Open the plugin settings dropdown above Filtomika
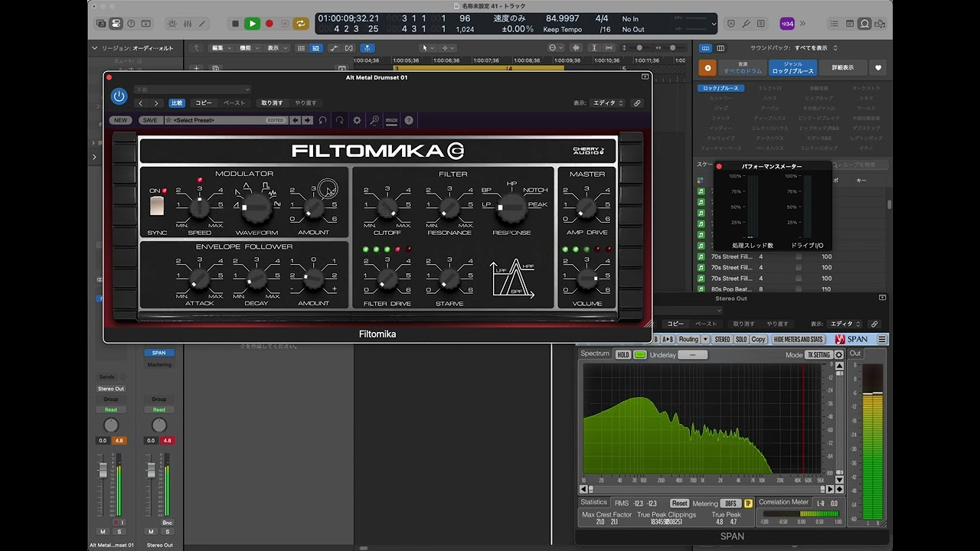Image resolution: width=980 pixels, height=551 pixels. (192, 90)
